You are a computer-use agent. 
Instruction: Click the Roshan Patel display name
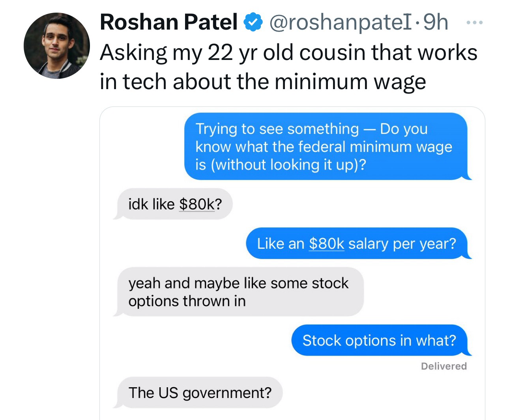pyautogui.click(x=169, y=22)
